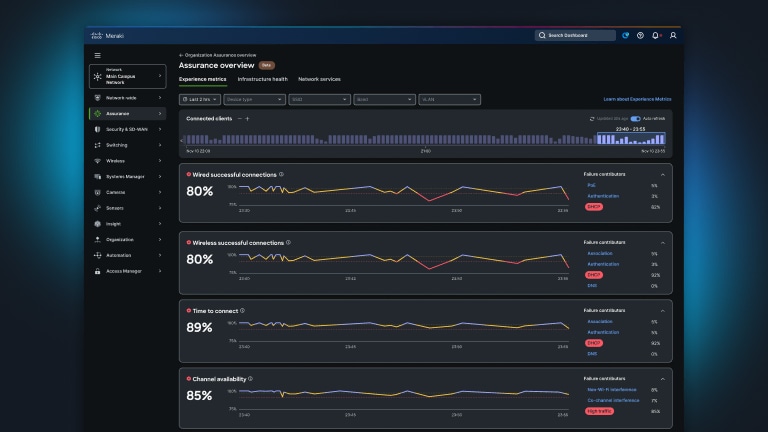Open the Network-wide menu item

click(x=127, y=98)
